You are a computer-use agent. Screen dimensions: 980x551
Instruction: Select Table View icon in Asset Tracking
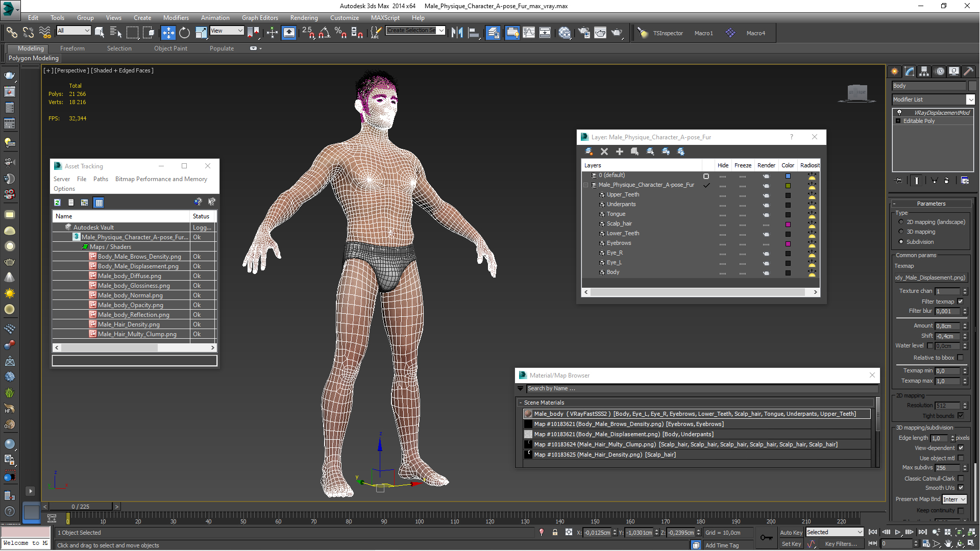click(99, 203)
